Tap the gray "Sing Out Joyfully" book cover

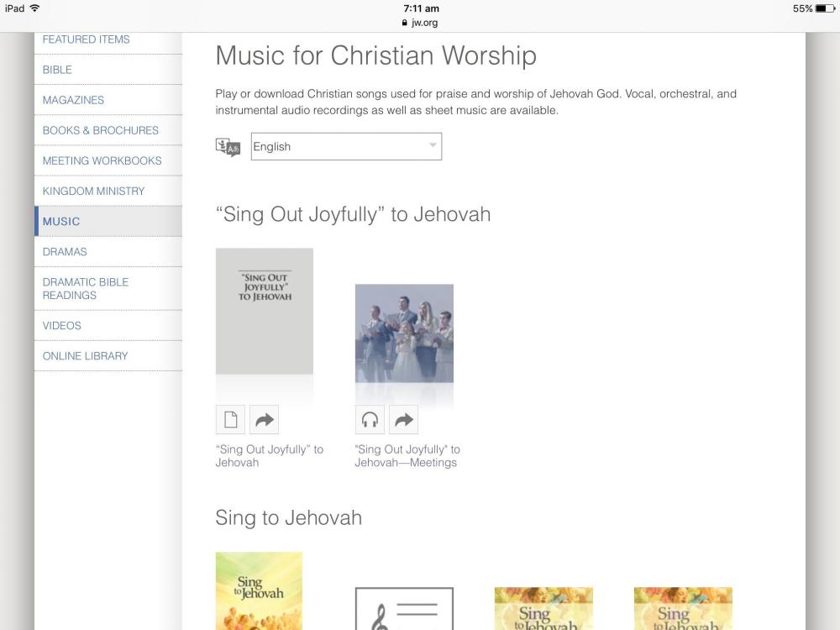pyautogui.click(x=265, y=311)
